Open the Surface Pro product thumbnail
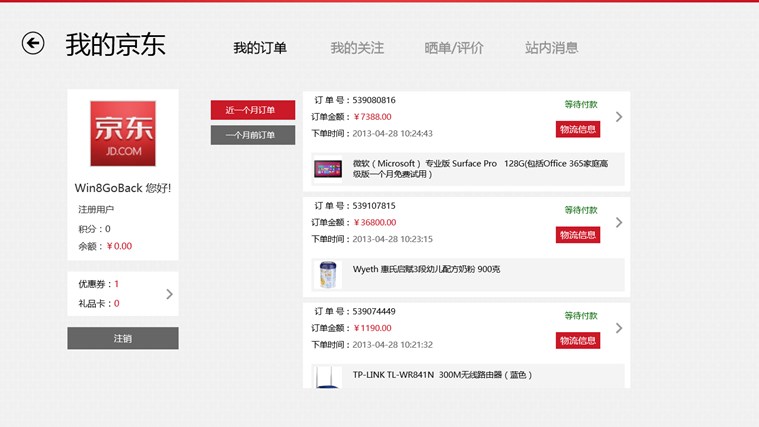759x427 pixels. 328,169
